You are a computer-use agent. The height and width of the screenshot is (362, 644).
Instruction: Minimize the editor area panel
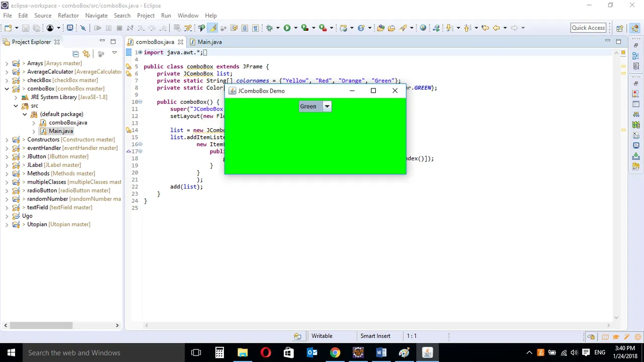[607, 41]
